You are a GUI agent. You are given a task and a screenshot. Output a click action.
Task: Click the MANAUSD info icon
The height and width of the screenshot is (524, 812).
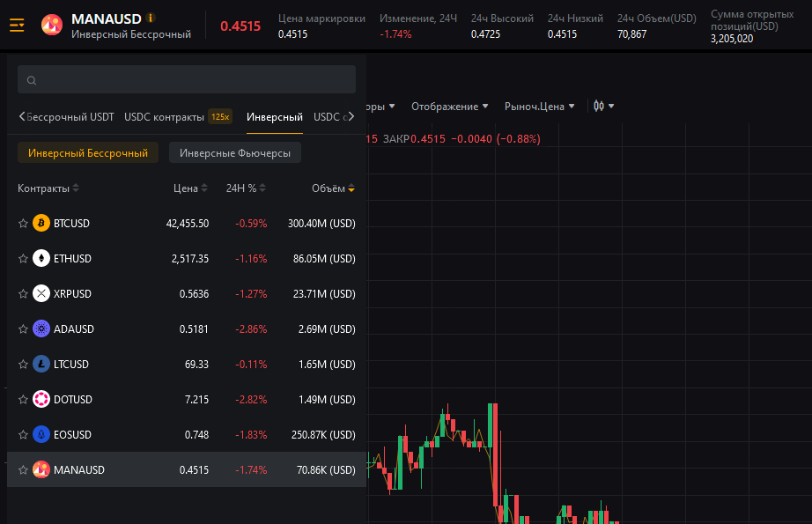point(151,18)
